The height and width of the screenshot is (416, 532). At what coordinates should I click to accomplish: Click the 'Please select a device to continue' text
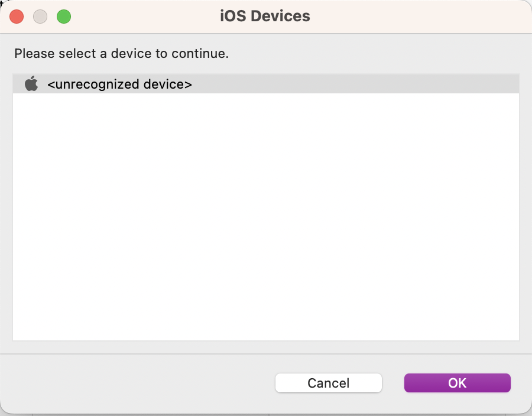click(121, 54)
